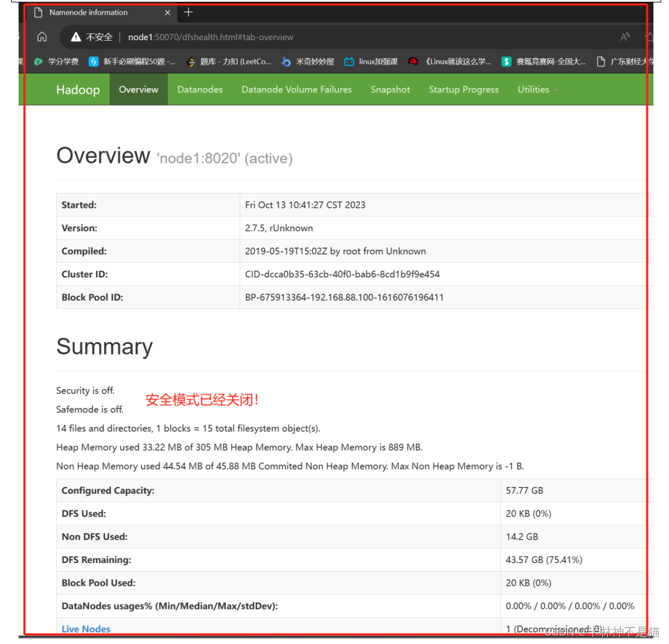Click the Configured Capacity value 57.77 GB
The image size is (669, 644).
[x=525, y=491]
